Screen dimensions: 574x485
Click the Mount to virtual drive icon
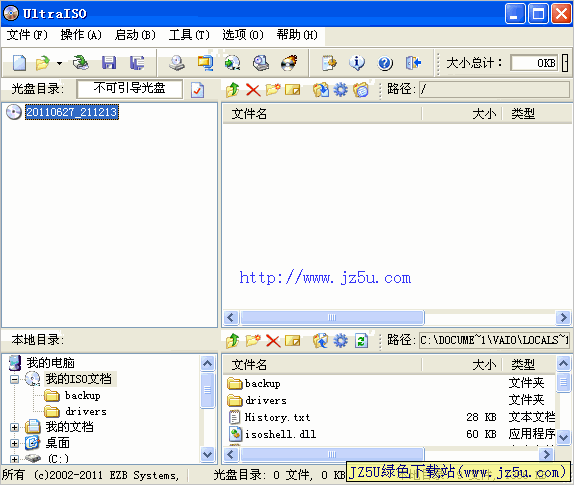(261, 63)
